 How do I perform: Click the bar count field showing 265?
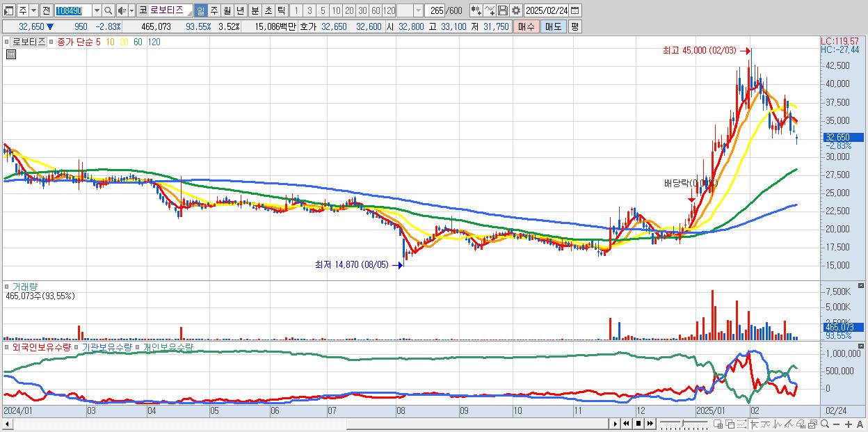436,10
